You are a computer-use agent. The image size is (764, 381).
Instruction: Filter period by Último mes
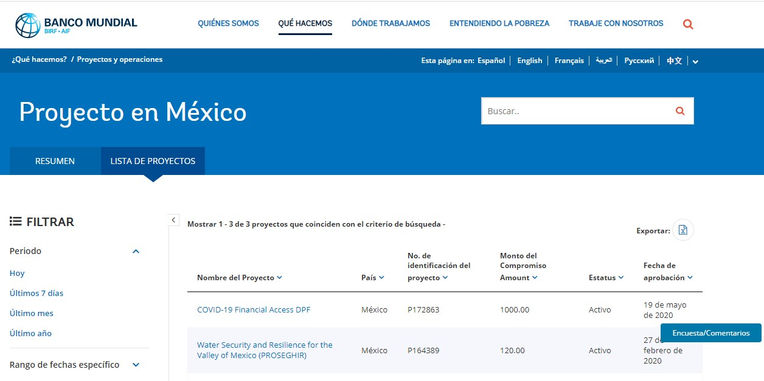32,313
